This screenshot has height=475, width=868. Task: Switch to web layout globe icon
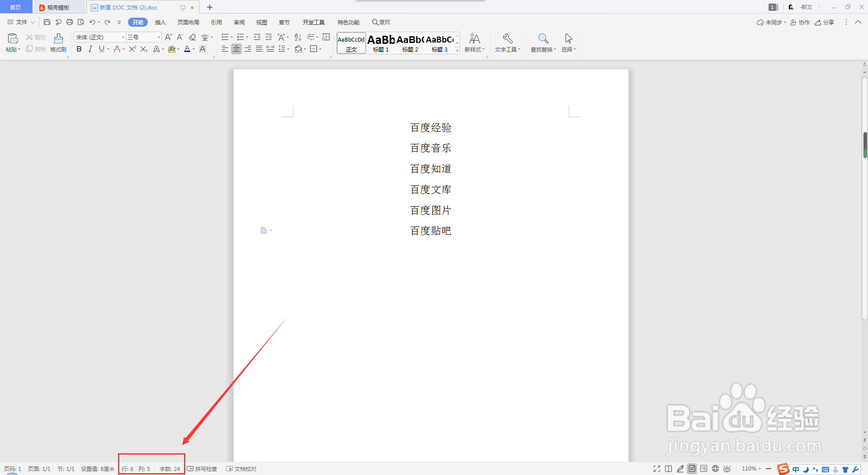715,469
